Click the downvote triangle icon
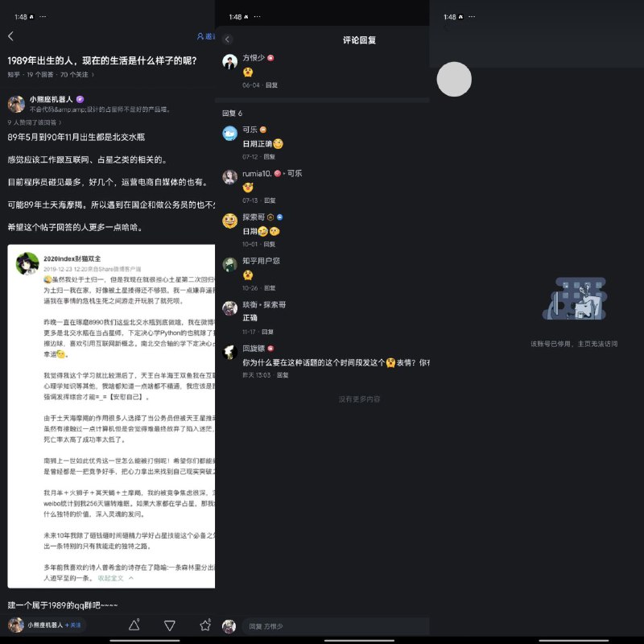This screenshot has height=644, width=644. [x=168, y=625]
